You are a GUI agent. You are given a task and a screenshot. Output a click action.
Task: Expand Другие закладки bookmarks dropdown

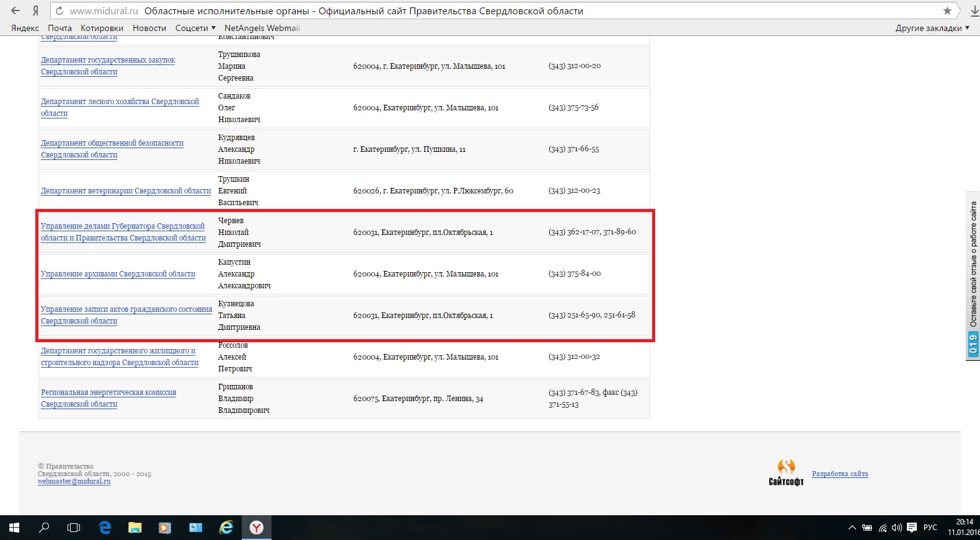click(932, 28)
